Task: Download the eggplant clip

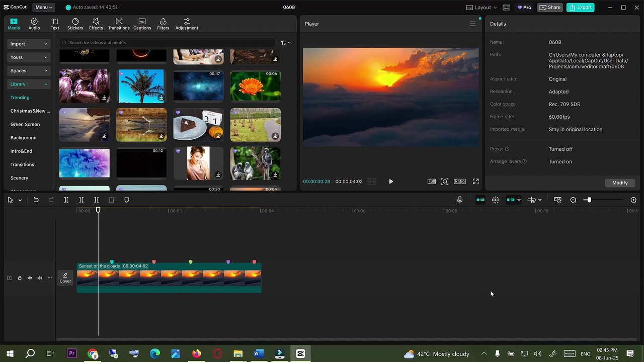Action: (104, 98)
